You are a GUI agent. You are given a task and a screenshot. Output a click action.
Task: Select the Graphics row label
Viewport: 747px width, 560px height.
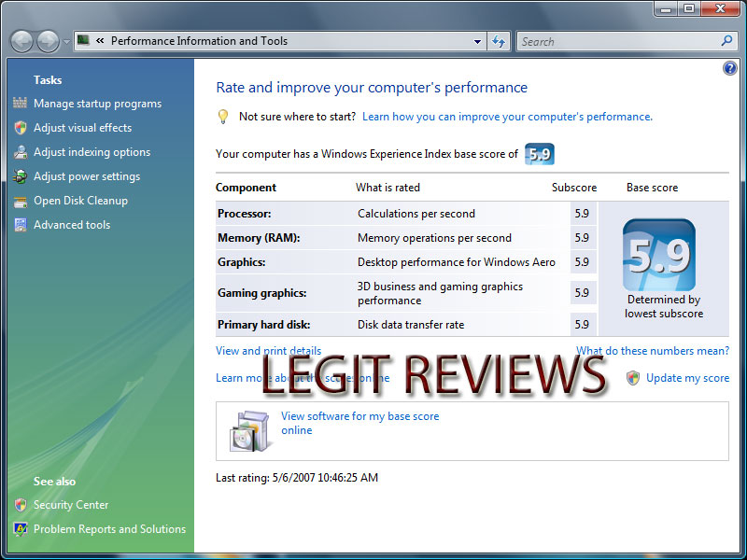pos(242,262)
